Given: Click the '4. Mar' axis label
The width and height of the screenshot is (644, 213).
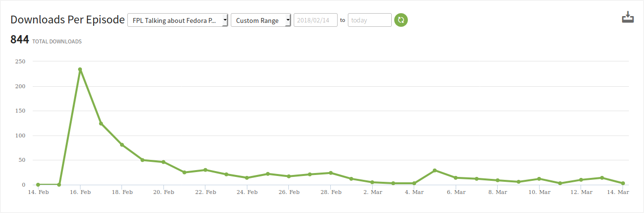Looking at the screenshot, I should pyautogui.click(x=414, y=193).
